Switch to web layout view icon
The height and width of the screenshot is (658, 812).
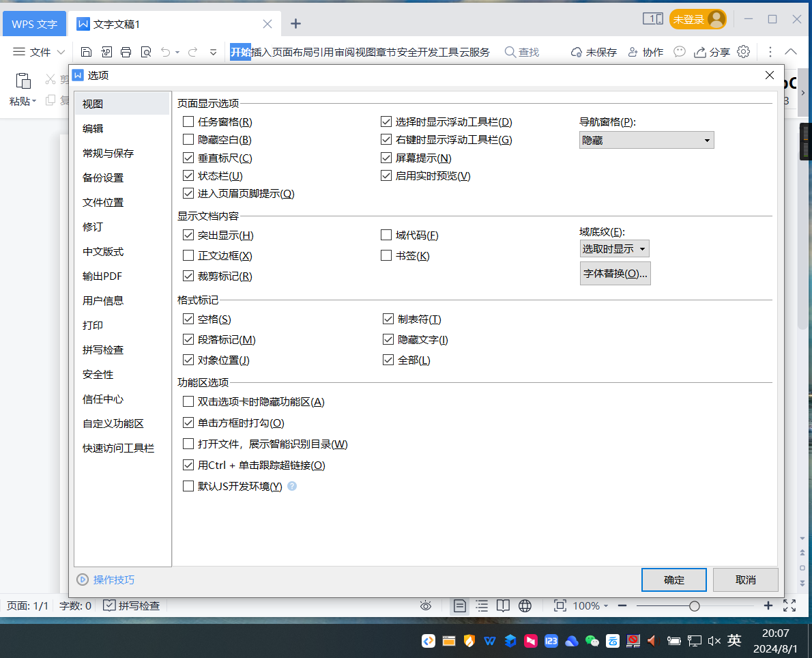coord(525,605)
